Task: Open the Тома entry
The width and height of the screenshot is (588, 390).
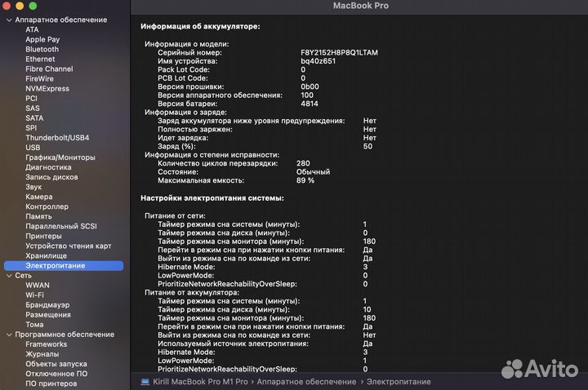Action: coord(34,325)
